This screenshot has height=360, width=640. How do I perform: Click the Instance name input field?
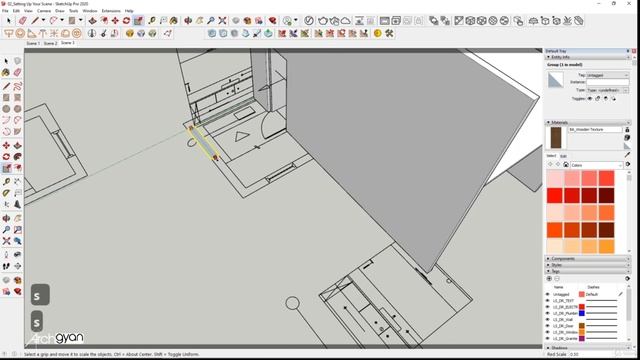(607, 82)
